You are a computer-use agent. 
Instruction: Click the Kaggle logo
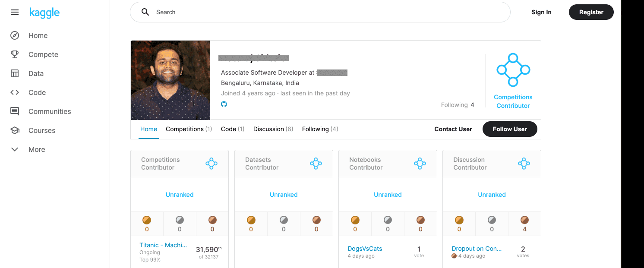pos(44,13)
